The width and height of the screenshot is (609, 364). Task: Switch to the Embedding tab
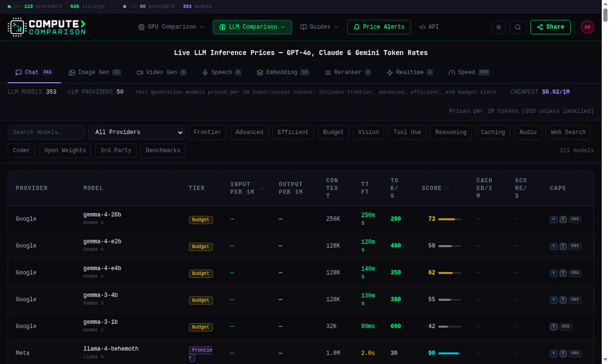283,72
